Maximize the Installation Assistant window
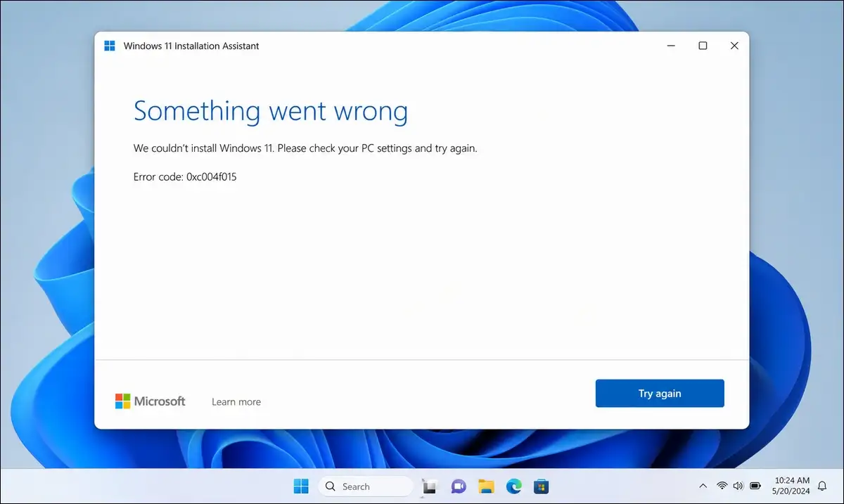The image size is (844, 504). click(x=703, y=46)
